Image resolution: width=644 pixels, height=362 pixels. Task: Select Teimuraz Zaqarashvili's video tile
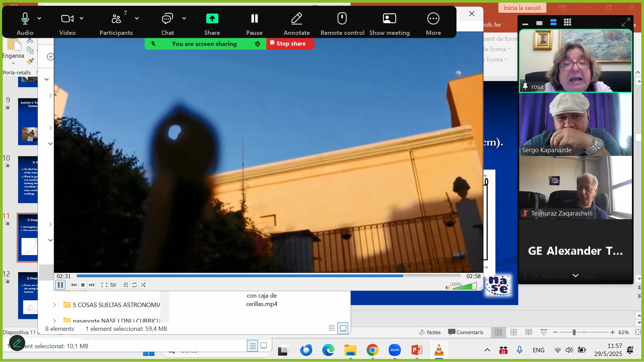pos(576,188)
